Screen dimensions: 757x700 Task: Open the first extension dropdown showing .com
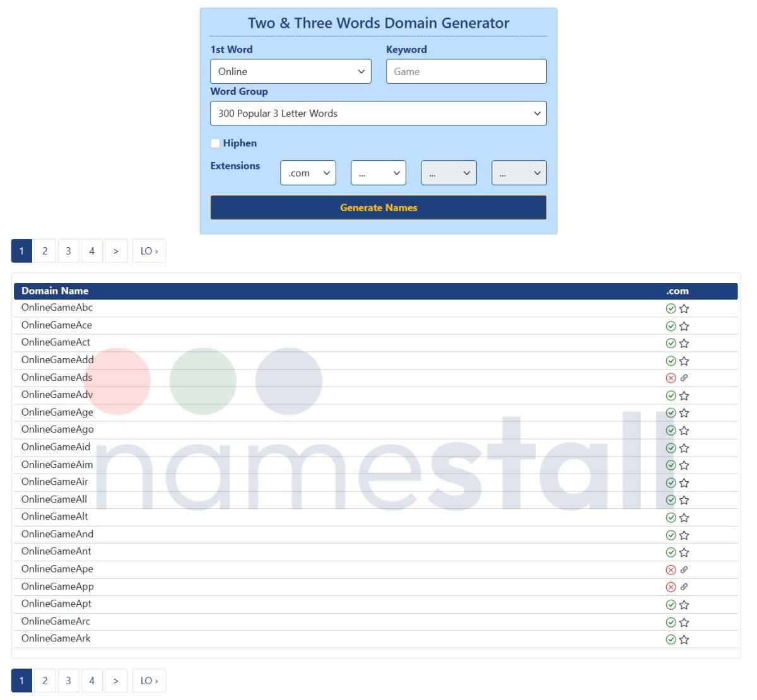click(x=308, y=172)
